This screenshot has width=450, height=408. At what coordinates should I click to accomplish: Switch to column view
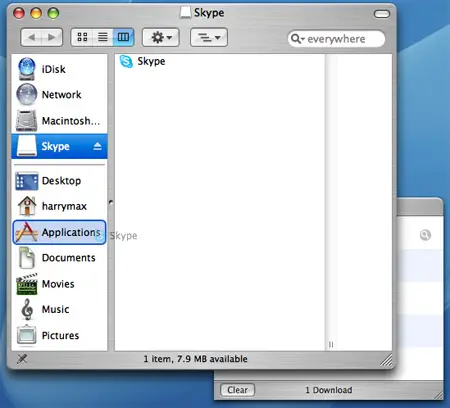(x=123, y=37)
